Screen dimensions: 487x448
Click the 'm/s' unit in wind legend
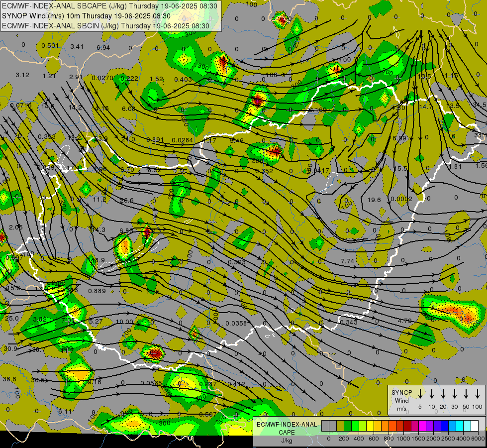401,409
